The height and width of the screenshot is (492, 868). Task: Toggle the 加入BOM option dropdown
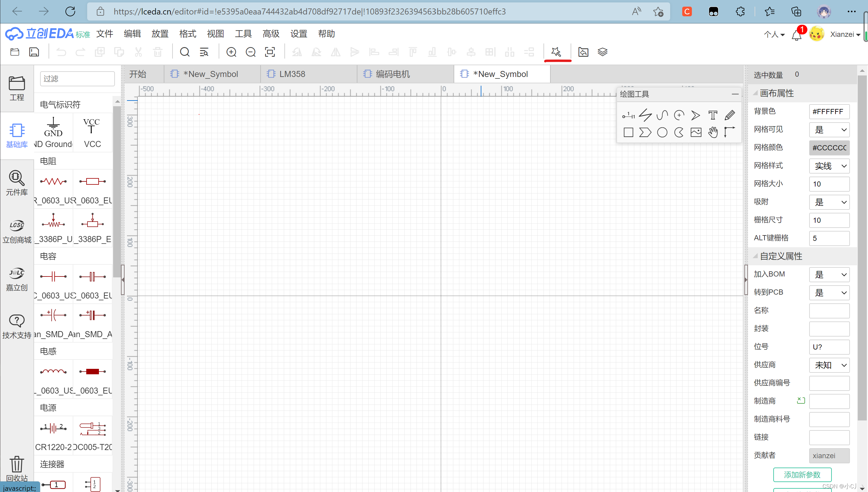click(829, 275)
